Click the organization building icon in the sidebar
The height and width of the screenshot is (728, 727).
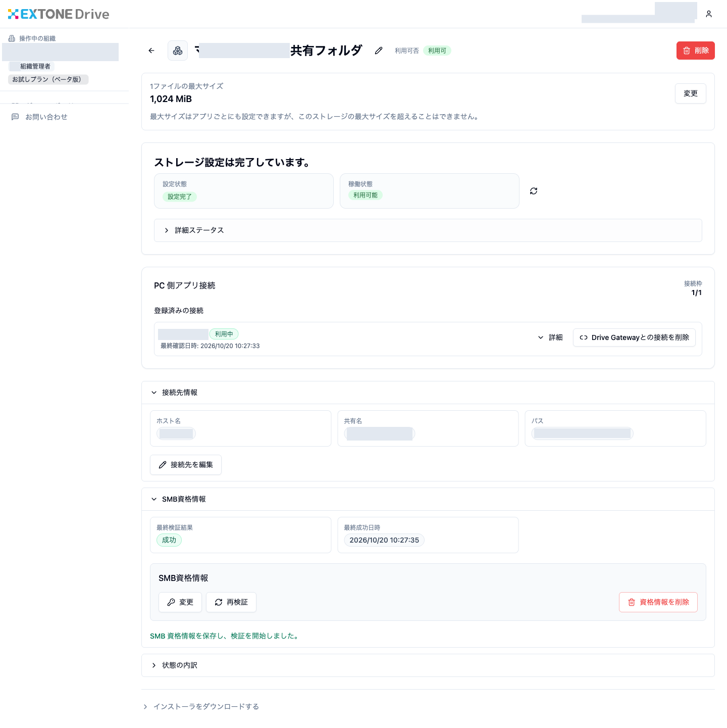[x=12, y=38]
